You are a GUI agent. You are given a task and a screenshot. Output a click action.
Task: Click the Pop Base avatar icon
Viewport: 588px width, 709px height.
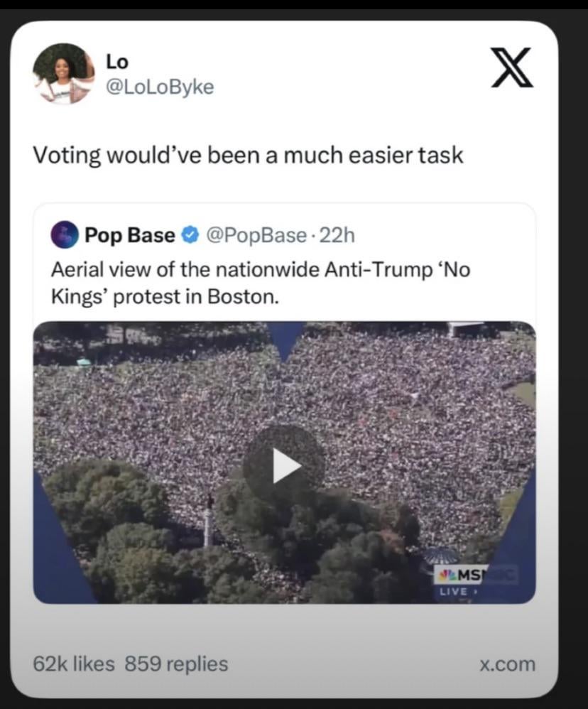[x=65, y=234]
